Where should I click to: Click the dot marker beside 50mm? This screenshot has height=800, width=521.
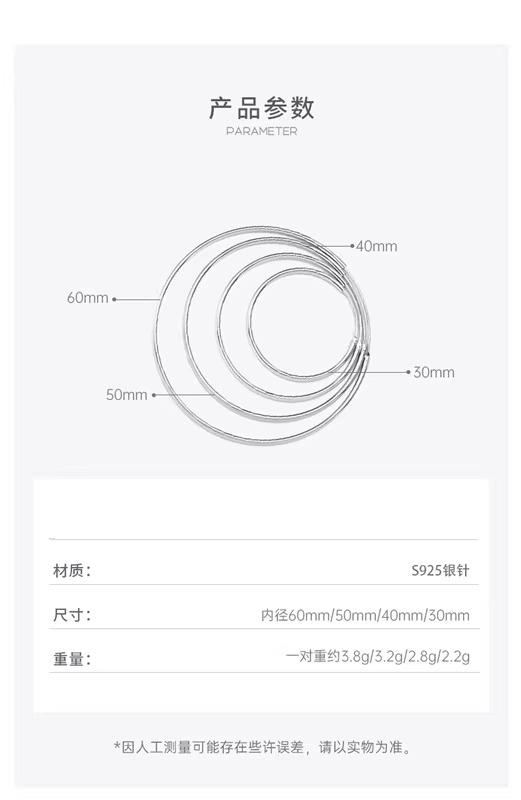tap(154, 395)
